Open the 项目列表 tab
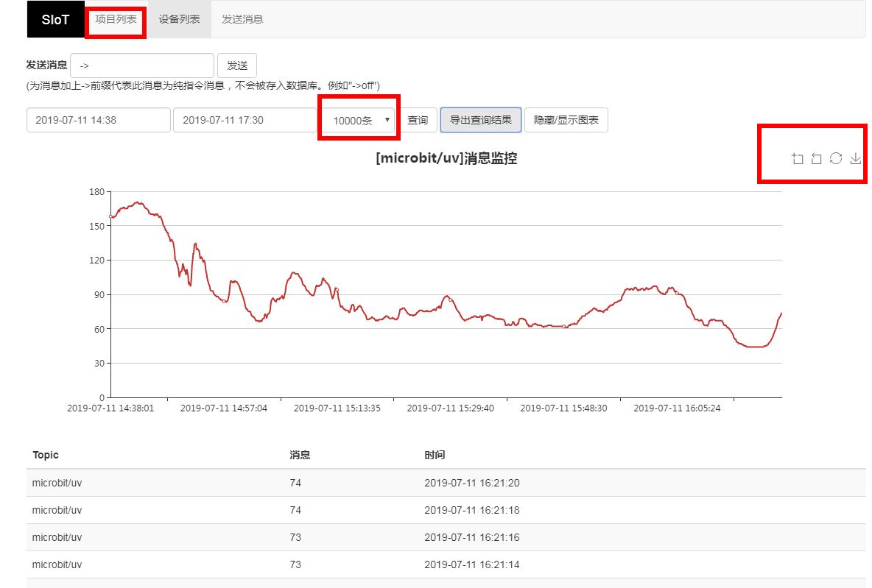The height and width of the screenshot is (588, 872). pyautogui.click(x=116, y=19)
